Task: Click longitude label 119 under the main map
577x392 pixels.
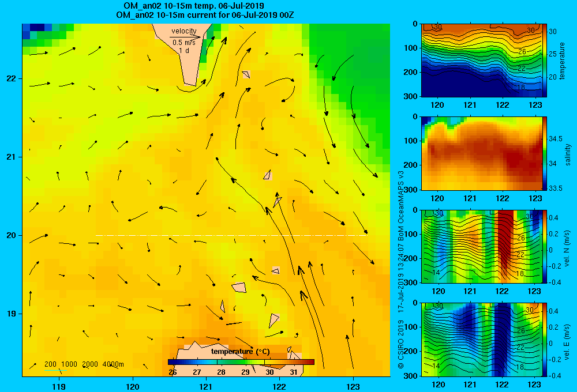Action: pos(59,386)
